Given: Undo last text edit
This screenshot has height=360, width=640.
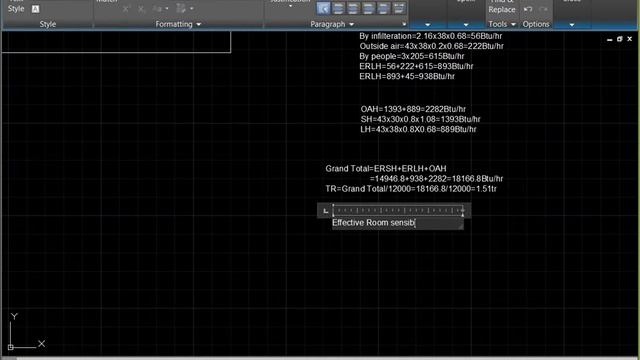Looking at the screenshot, I should click(x=528, y=9).
